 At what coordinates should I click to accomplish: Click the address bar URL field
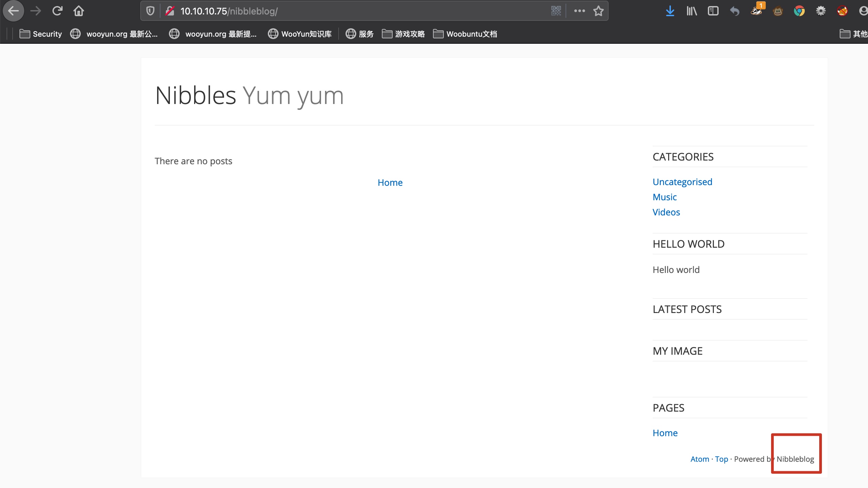pyautogui.click(x=337, y=11)
